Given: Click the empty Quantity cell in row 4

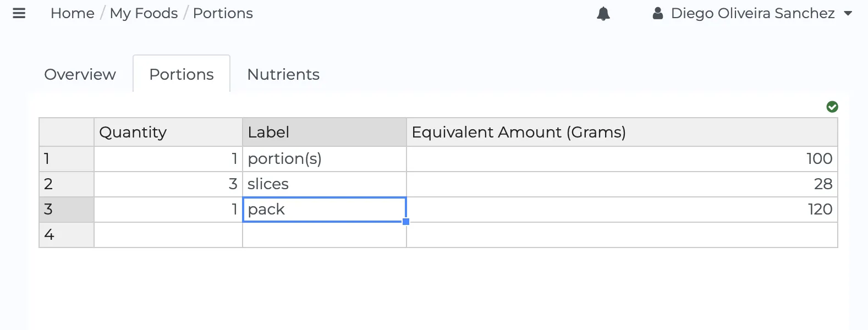Looking at the screenshot, I should pos(168,235).
